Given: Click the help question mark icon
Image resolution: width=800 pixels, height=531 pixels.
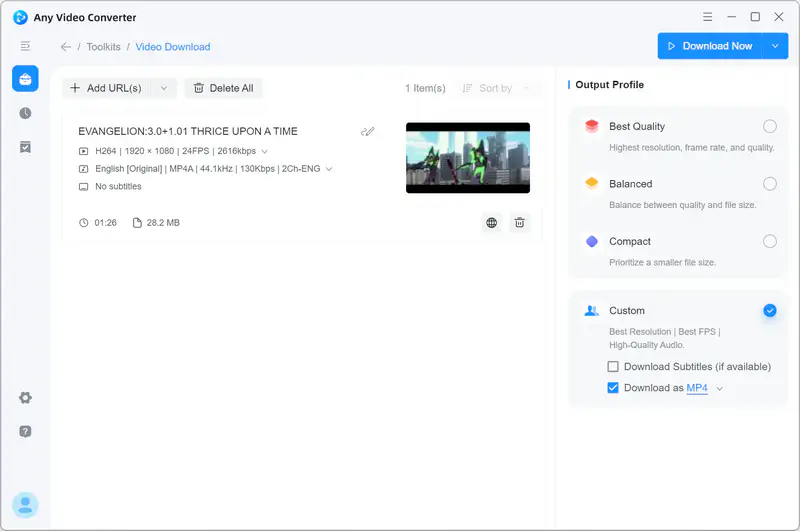Looking at the screenshot, I should coord(25,431).
